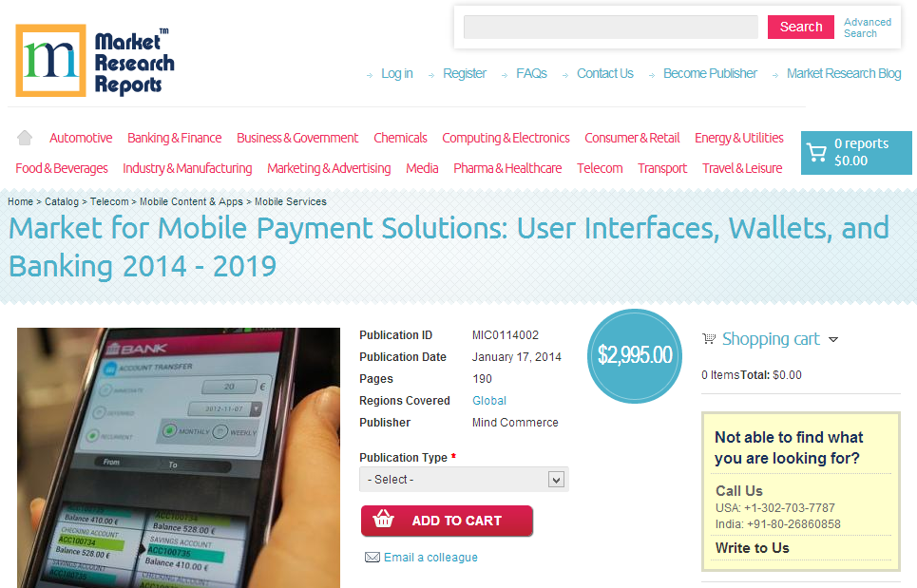Click the Call Us heading
This screenshot has width=917, height=588.
click(739, 491)
